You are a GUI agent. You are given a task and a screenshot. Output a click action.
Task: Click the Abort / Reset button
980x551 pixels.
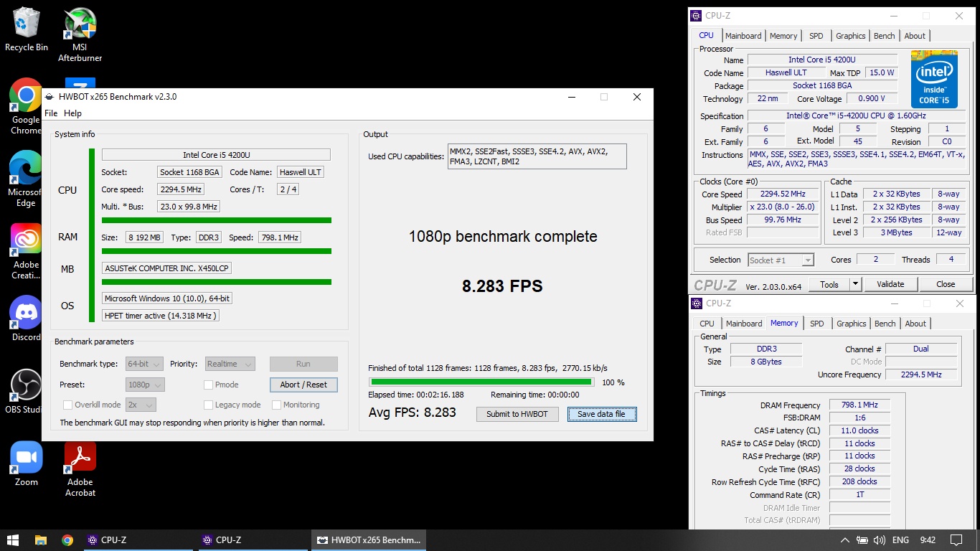tap(303, 385)
